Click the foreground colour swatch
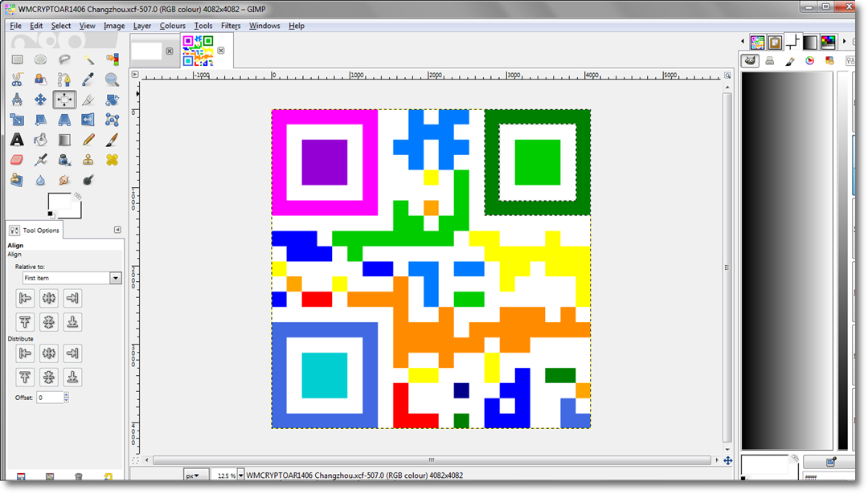This screenshot has width=868, height=494. [59, 202]
